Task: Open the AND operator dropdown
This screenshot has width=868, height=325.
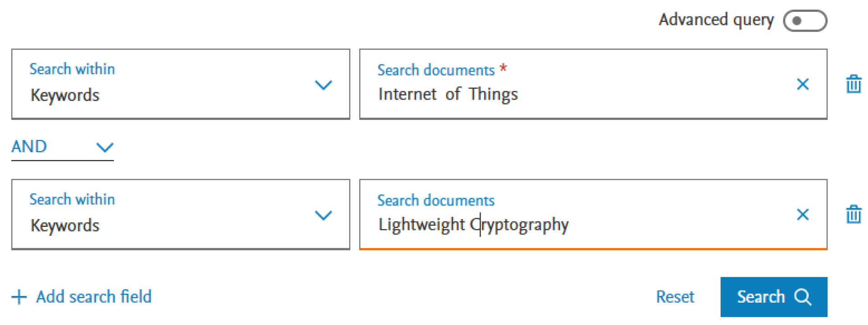Action: pos(62,147)
